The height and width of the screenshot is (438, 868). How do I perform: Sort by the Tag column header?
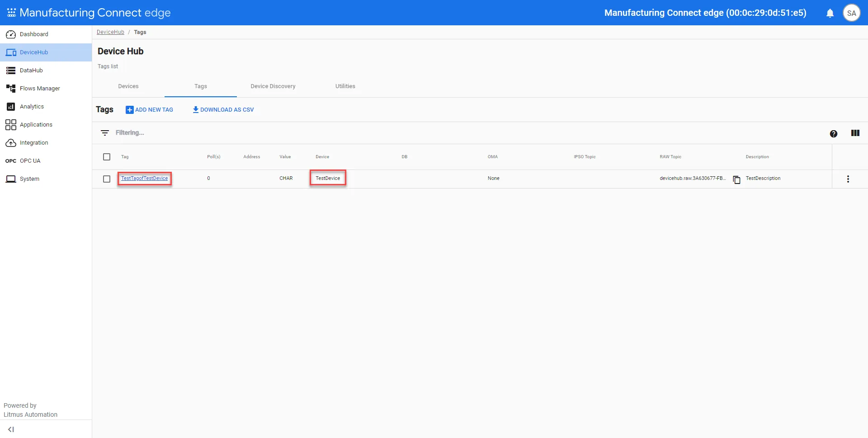[125, 157]
